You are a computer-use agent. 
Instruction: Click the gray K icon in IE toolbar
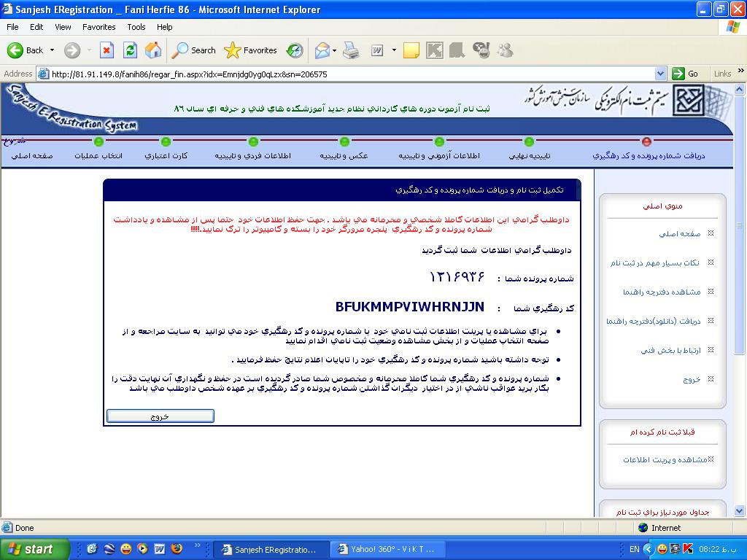coord(435,50)
